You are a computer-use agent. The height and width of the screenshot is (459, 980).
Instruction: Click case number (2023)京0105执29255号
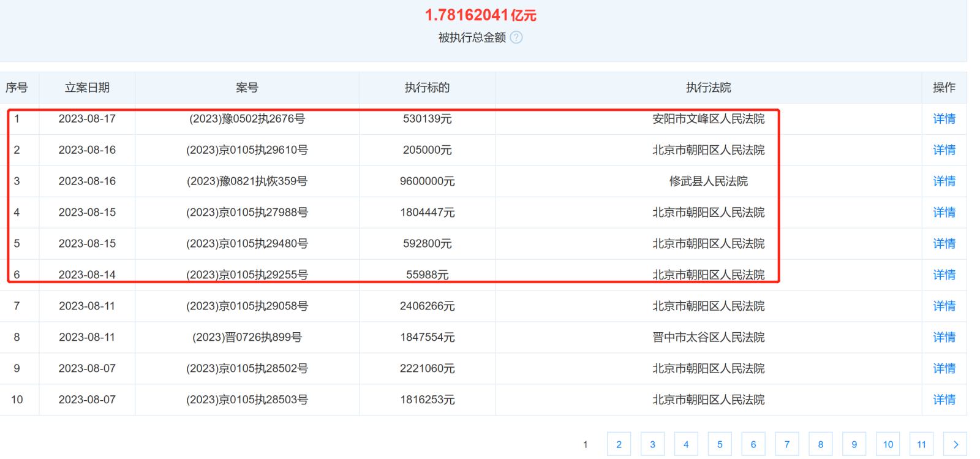(247, 275)
